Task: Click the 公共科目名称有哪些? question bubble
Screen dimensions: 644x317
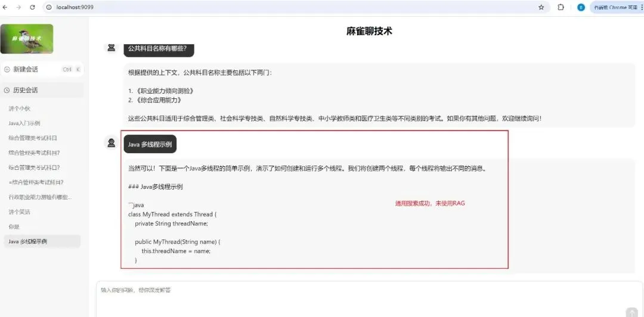Action: (159, 49)
